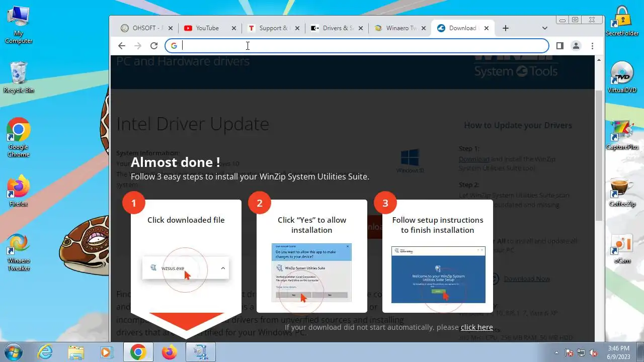Select the oCam desktop shortcut
644x362 pixels.
622,249
